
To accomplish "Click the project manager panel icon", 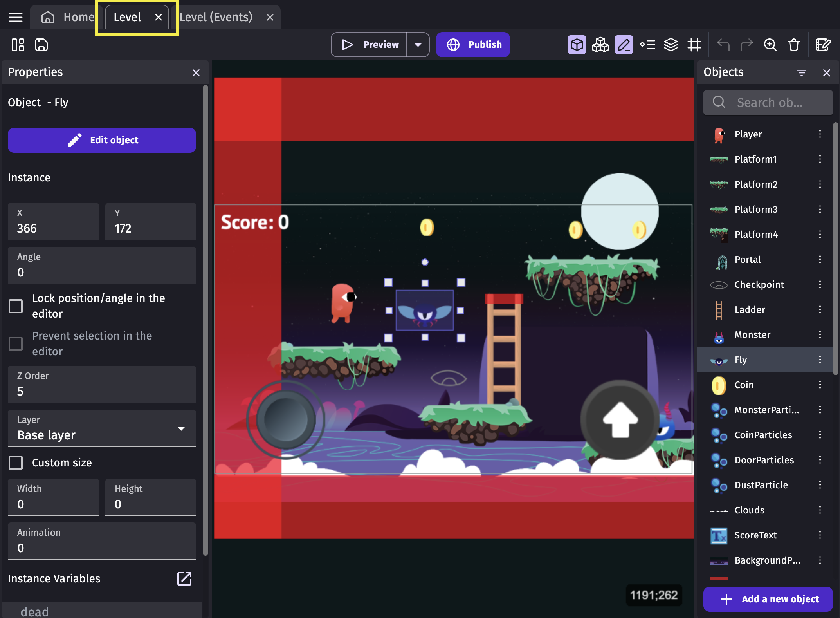I will (18, 45).
